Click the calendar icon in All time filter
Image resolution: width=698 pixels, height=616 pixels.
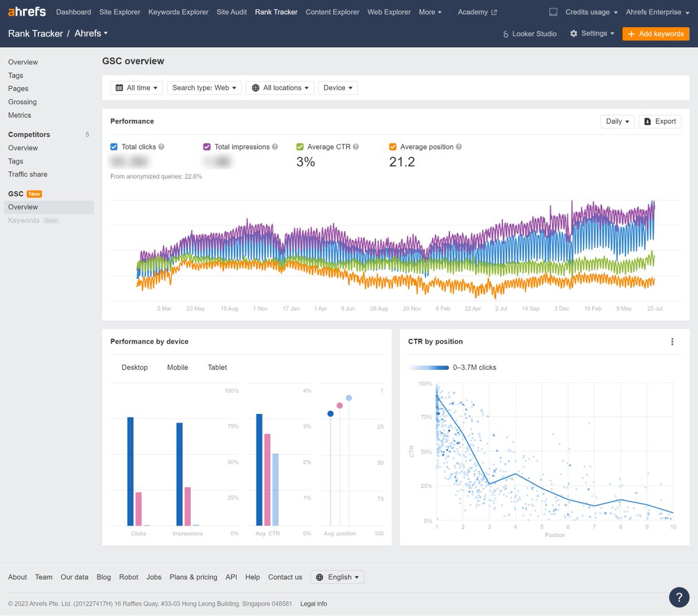(x=119, y=88)
